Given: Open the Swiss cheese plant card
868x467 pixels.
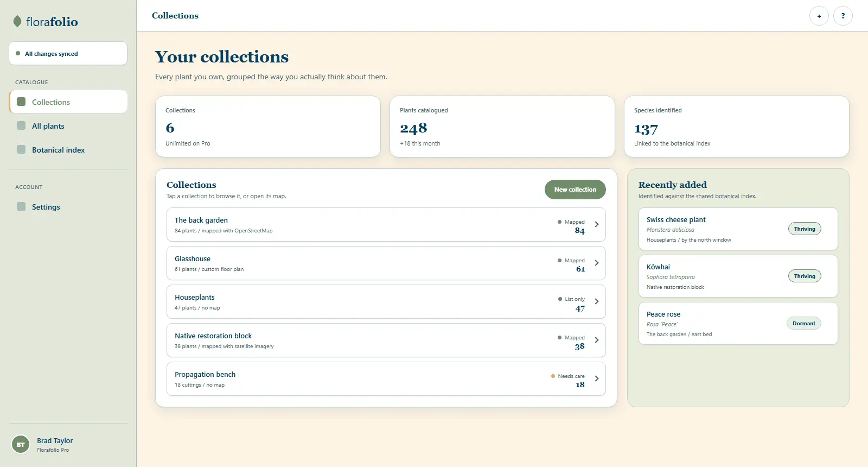Looking at the screenshot, I should (738, 229).
